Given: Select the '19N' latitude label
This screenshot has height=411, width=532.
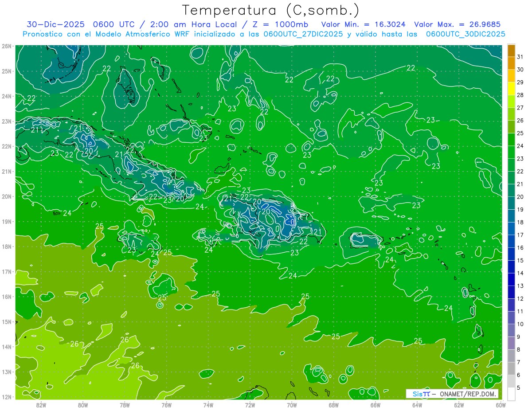Looking at the screenshot, I should pyautogui.click(x=7, y=222).
